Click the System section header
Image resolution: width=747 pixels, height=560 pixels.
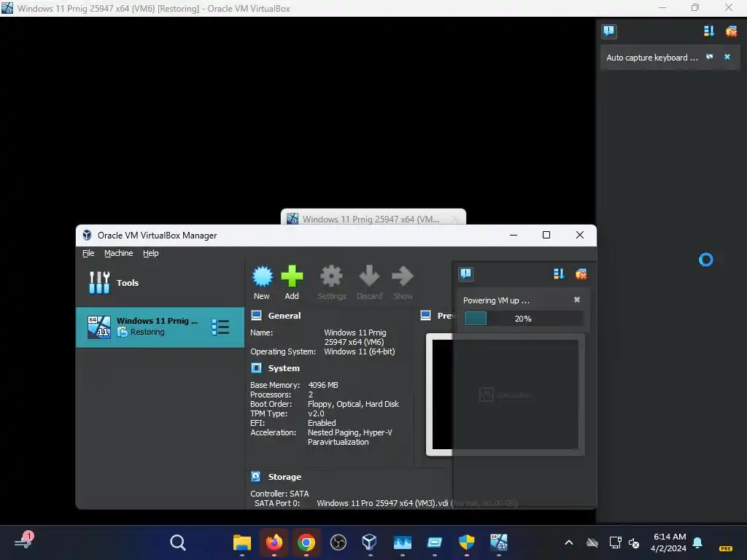pos(284,368)
